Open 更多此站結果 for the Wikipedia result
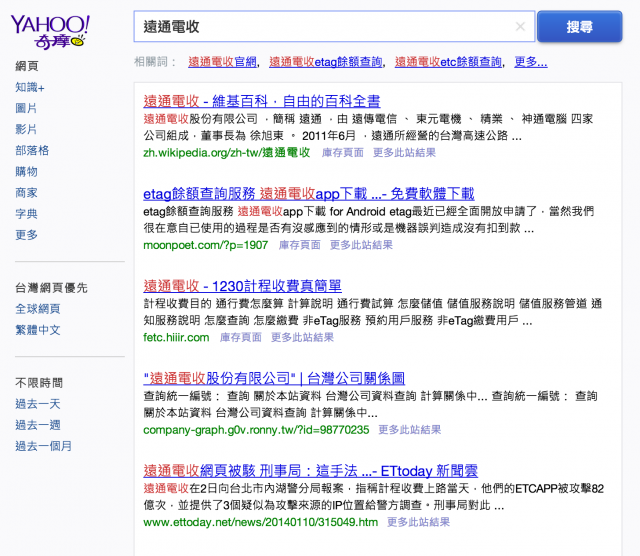This screenshot has width=640, height=556. [x=404, y=153]
